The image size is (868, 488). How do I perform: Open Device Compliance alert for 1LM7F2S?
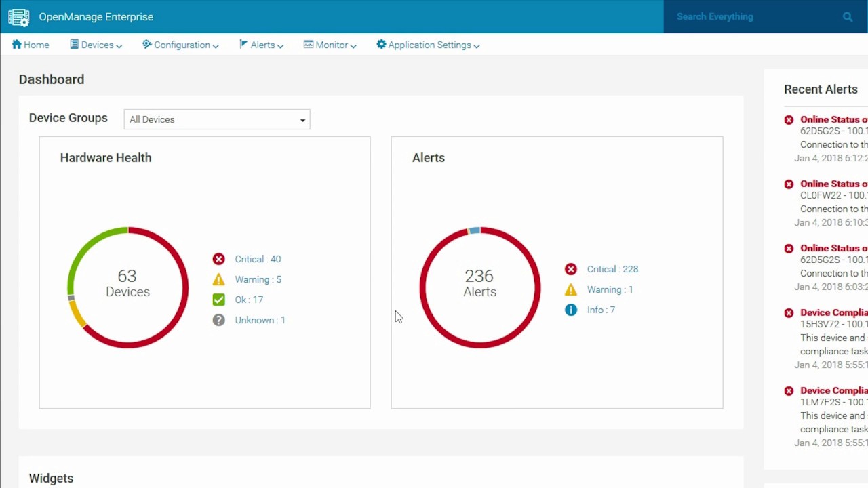[x=833, y=390]
